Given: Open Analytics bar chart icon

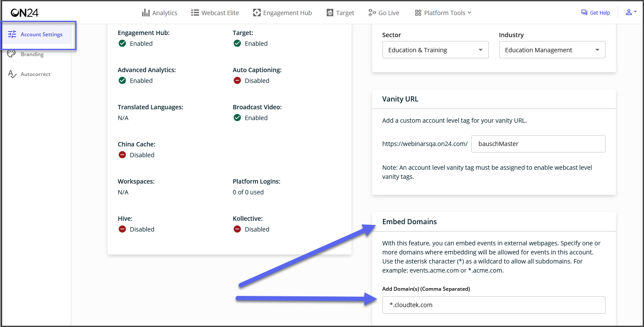Looking at the screenshot, I should (146, 13).
